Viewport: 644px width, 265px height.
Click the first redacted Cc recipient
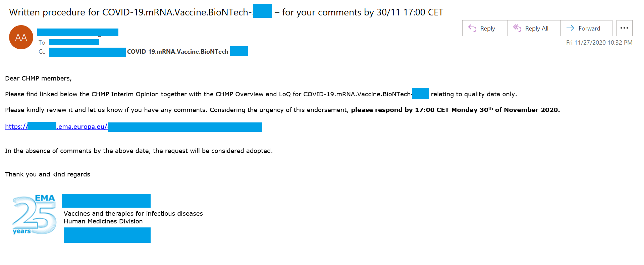coord(87,52)
